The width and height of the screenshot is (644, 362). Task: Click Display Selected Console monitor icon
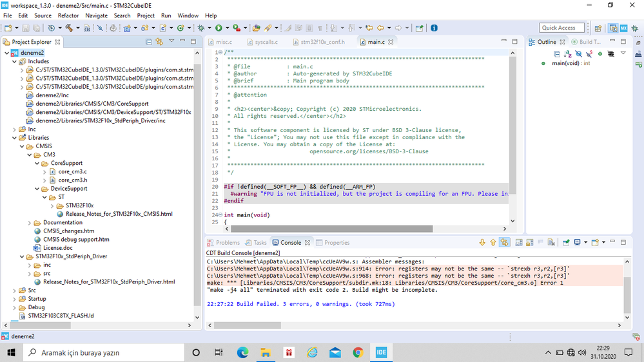[577, 243]
